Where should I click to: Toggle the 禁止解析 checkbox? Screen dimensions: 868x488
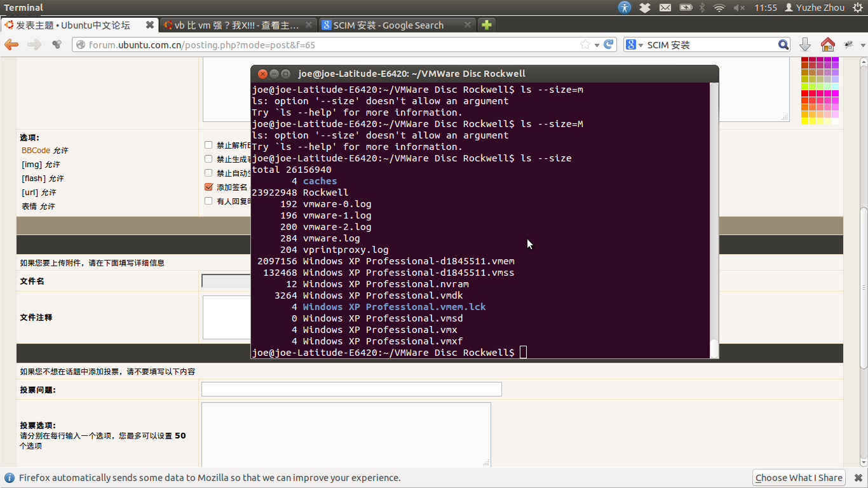[x=208, y=145]
